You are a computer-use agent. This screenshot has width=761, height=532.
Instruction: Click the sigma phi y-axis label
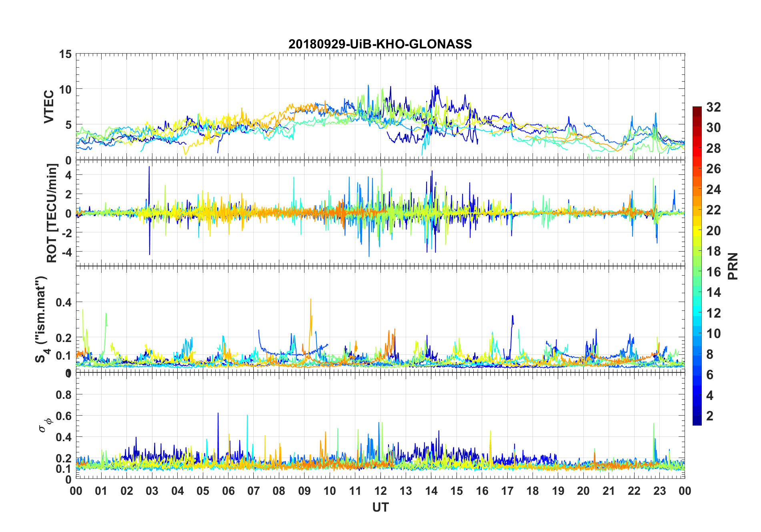pos(45,425)
